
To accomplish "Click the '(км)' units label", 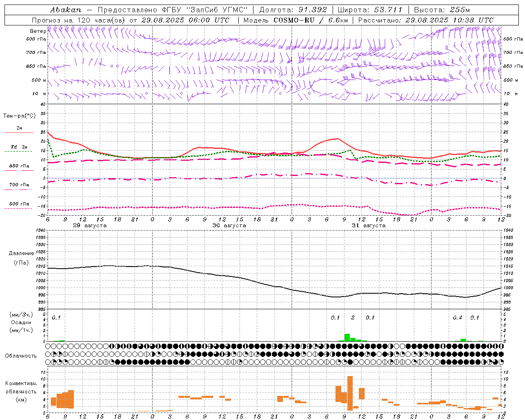I will [21, 399].
